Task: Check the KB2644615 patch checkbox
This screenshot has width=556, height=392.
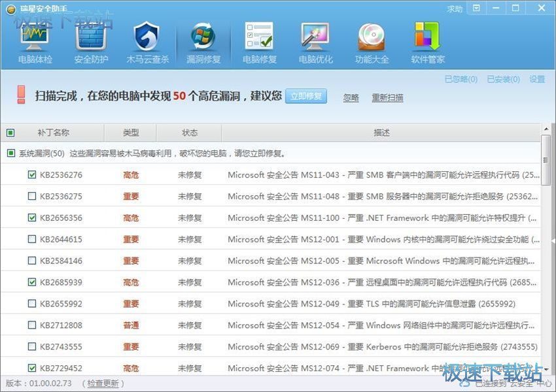Action: (x=32, y=239)
